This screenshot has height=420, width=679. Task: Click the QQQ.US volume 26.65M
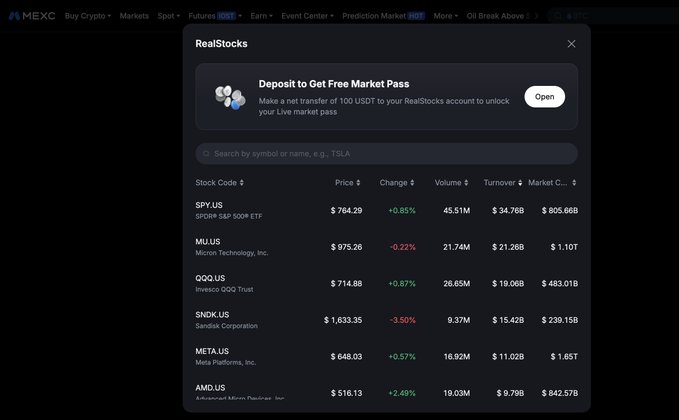pyautogui.click(x=456, y=284)
